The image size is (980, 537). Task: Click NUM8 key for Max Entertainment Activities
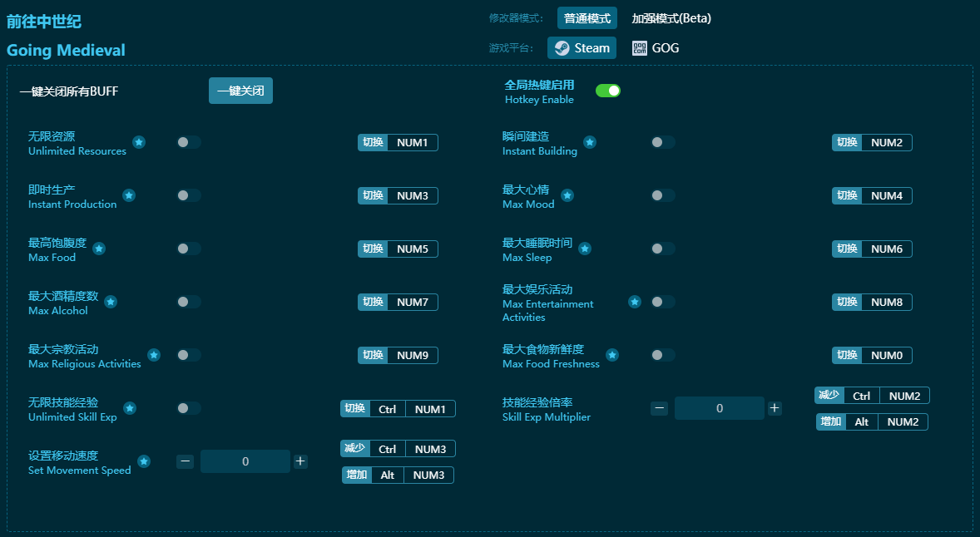point(887,302)
